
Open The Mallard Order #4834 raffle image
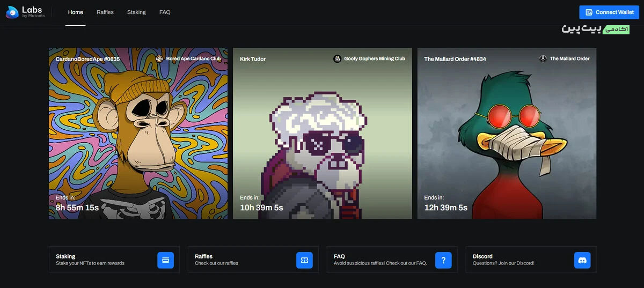tap(507, 134)
